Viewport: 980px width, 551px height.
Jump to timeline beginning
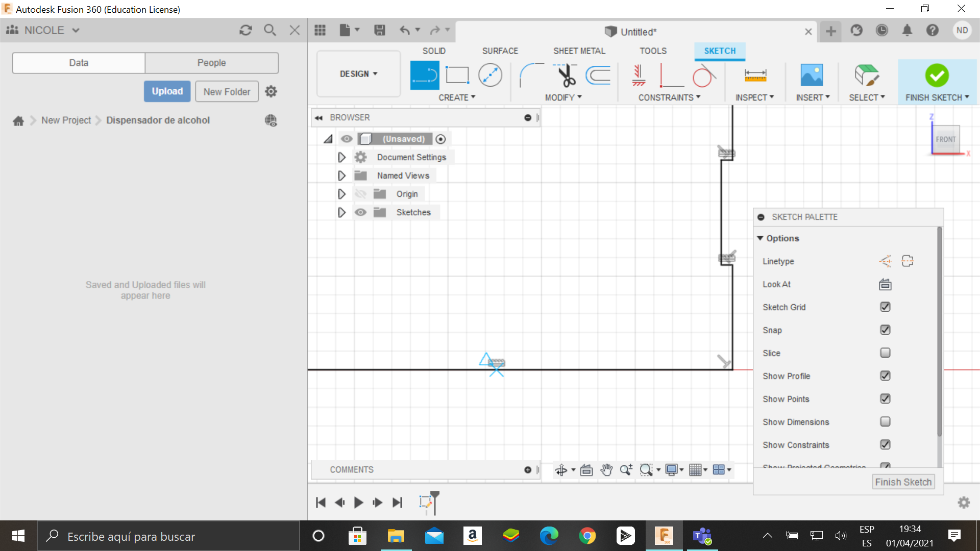point(321,503)
